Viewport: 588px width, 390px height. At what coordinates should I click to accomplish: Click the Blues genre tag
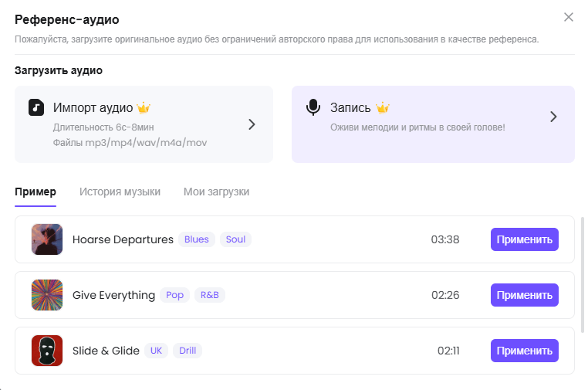[x=197, y=239]
